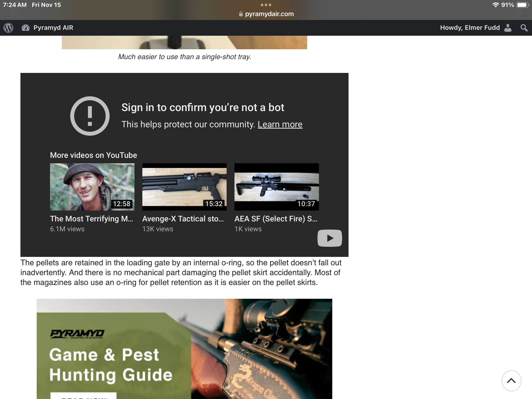Click the scroll-to-top arrow button

[511, 381]
